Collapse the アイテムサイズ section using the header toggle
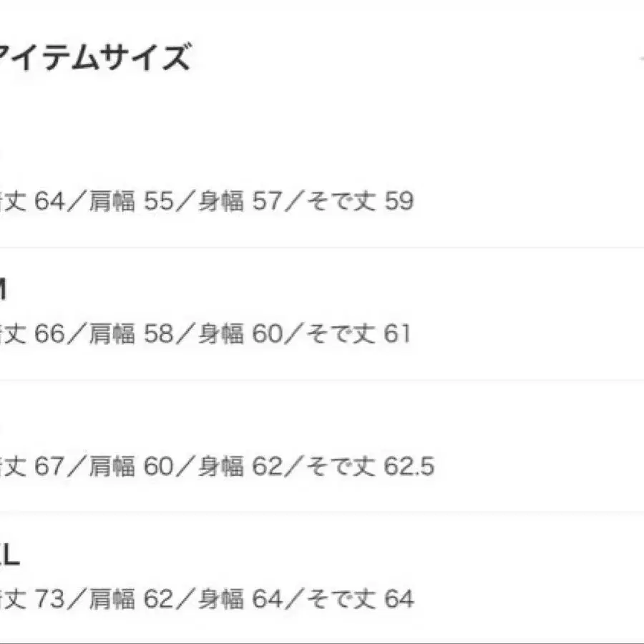Image resolution: width=644 pixels, height=644 pixels. click(x=639, y=59)
